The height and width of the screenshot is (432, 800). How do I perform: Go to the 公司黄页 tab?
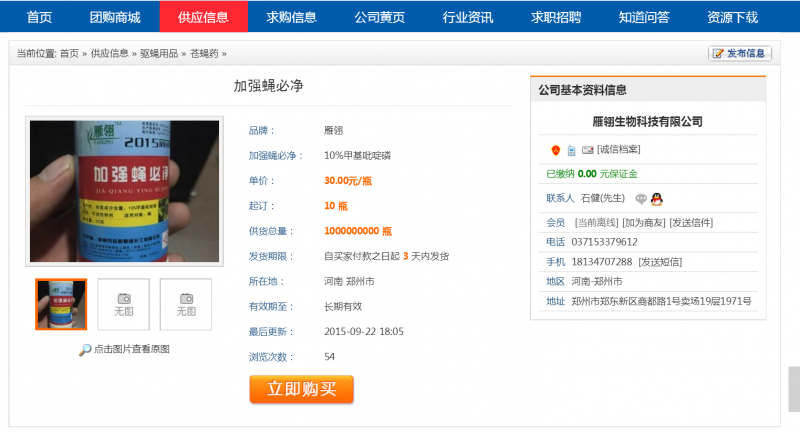(x=380, y=17)
